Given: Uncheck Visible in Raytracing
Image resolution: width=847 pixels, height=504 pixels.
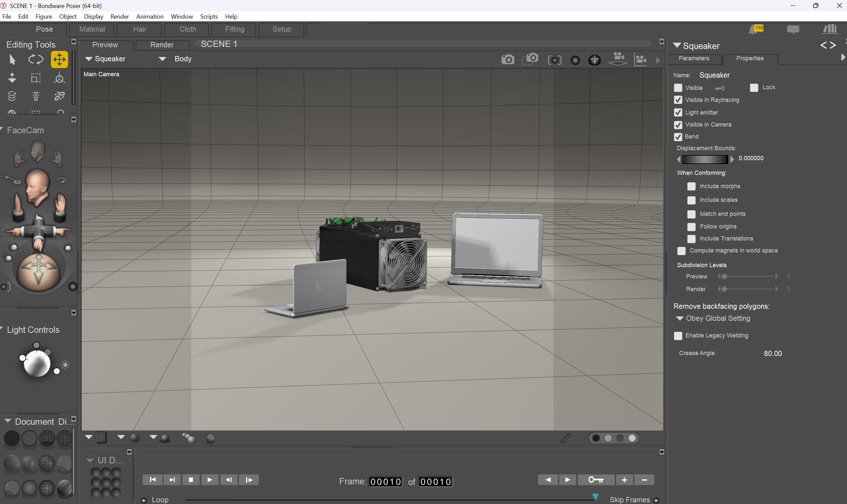Looking at the screenshot, I should [x=678, y=100].
